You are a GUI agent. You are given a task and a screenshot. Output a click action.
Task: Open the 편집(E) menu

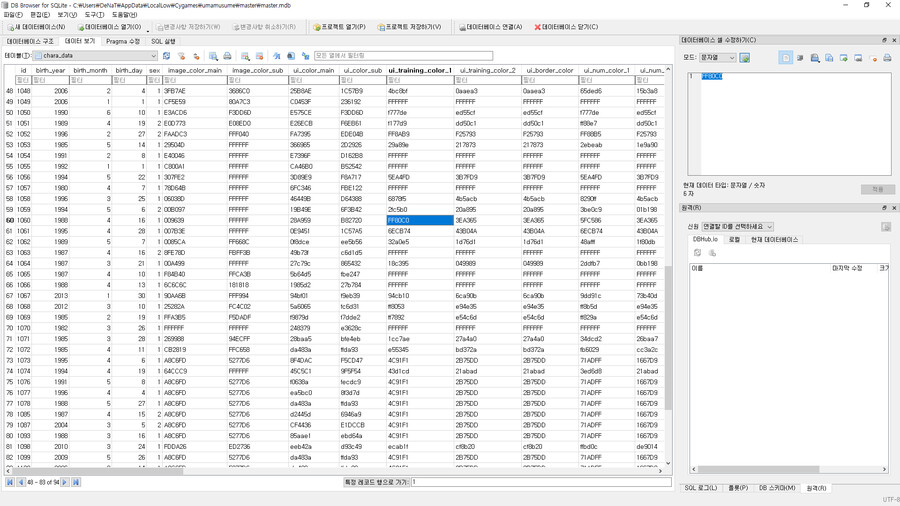40,15
